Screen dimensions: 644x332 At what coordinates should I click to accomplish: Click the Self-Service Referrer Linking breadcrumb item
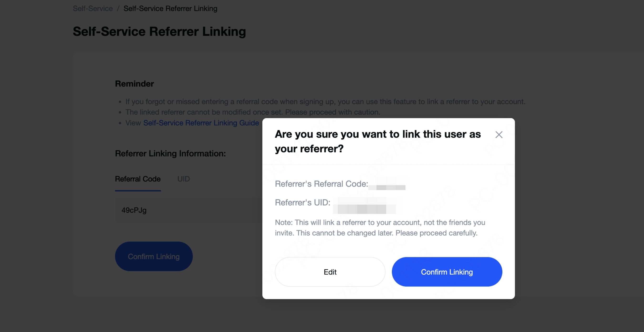170,9
